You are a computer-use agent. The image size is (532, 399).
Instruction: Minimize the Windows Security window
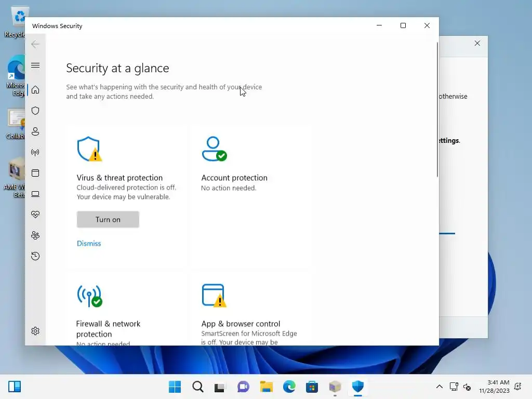379,25
